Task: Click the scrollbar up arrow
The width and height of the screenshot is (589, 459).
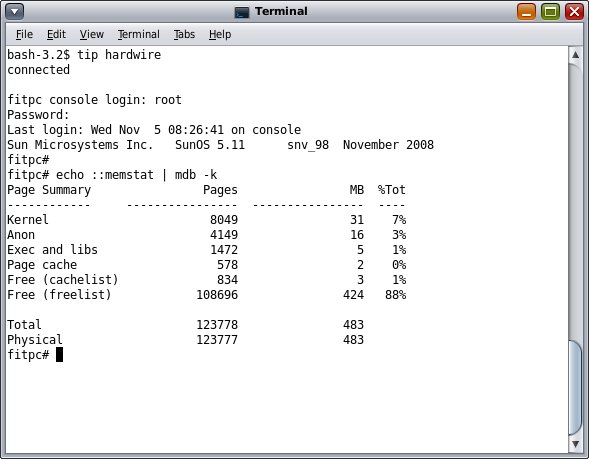Action: [575, 55]
